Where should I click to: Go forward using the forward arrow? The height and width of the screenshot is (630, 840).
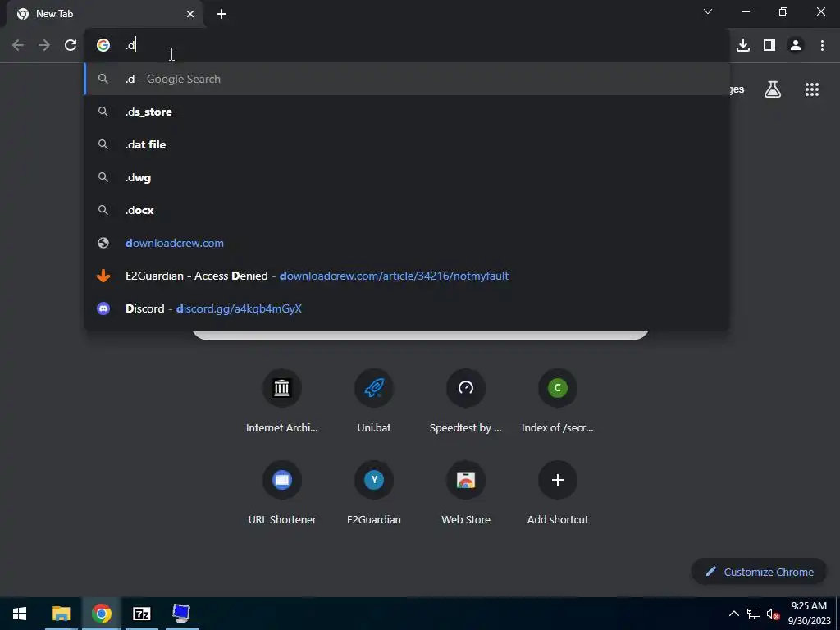[44, 45]
